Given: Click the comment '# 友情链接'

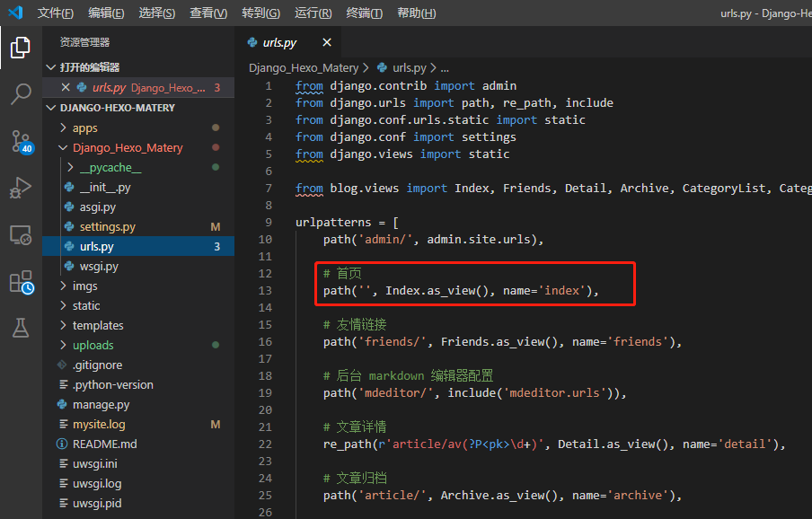Looking at the screenshot, I should pos(355,324).
